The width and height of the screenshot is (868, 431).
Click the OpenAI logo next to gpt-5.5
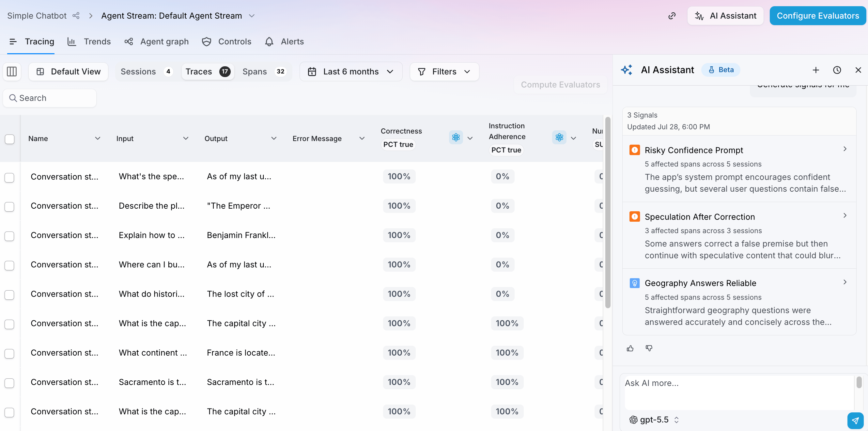(x=633, y=420)
